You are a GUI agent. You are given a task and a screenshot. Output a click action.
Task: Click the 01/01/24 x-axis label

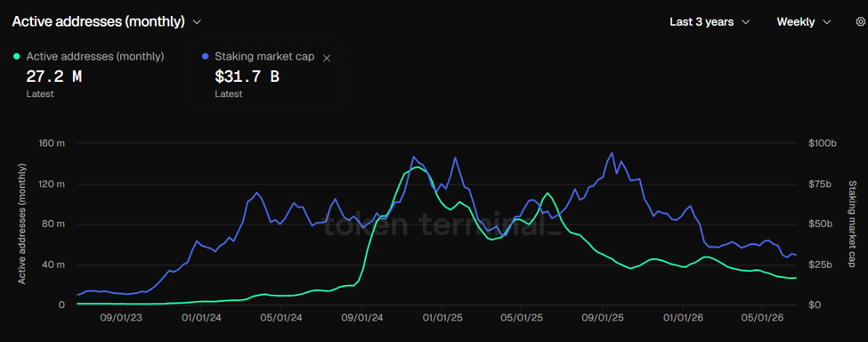point(201,318)
